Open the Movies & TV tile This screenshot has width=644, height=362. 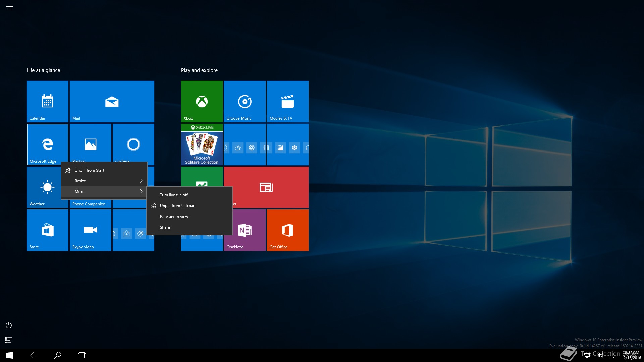(x=288, y=102)
